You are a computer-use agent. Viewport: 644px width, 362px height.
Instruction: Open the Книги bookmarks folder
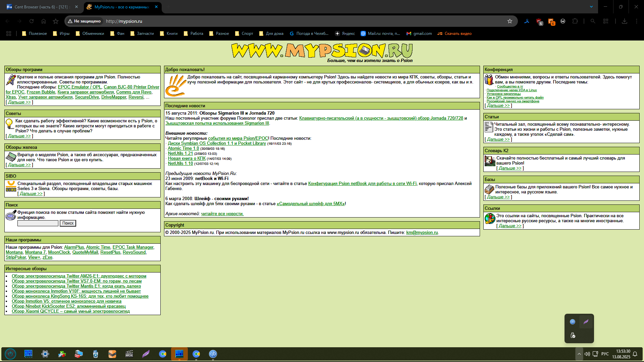pyautogui.click(x=169, y=34)
